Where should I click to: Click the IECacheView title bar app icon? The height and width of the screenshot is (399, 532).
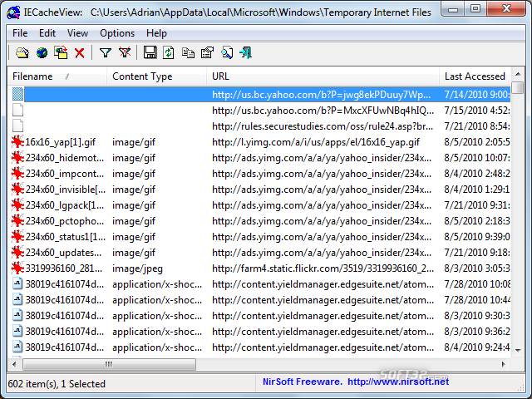[x=13, y=12]
